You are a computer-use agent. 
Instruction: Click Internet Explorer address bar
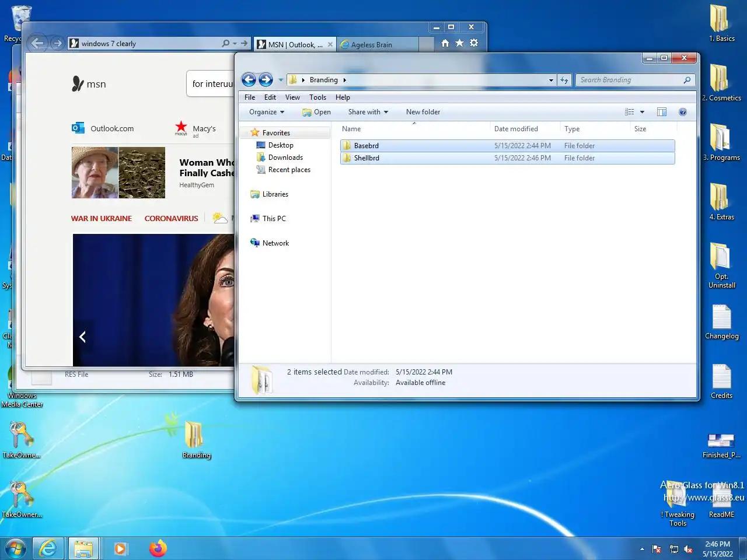point(146,44)
